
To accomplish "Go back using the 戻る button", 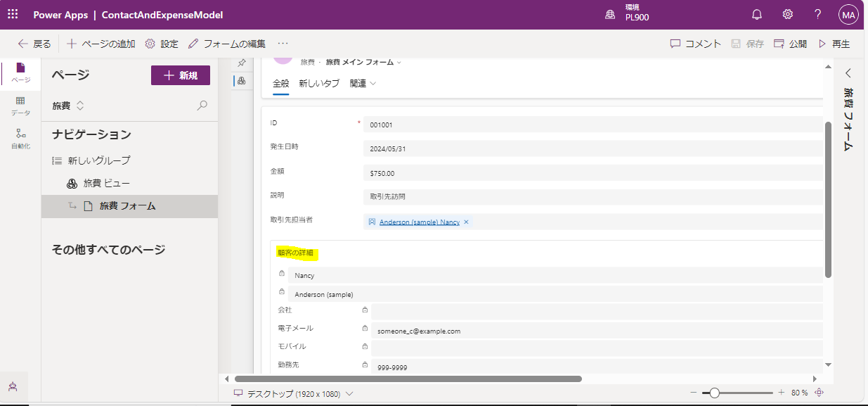I will pos(34,44).
